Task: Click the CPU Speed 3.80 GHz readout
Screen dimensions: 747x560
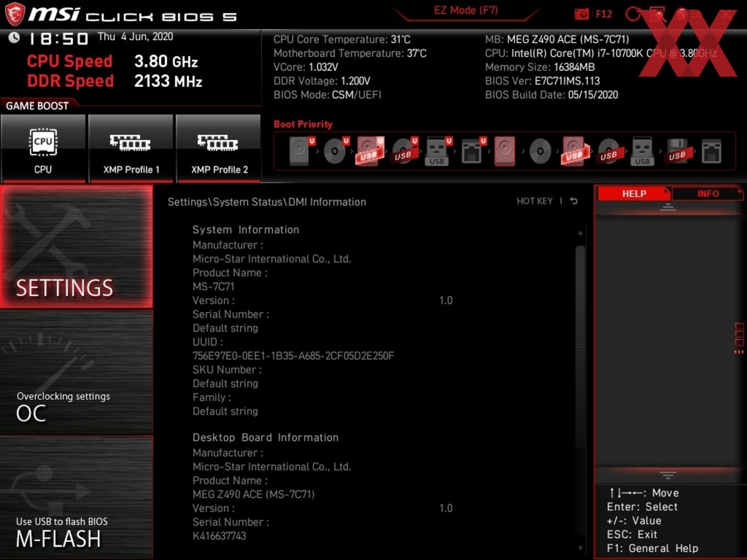Action: (113, 61)
